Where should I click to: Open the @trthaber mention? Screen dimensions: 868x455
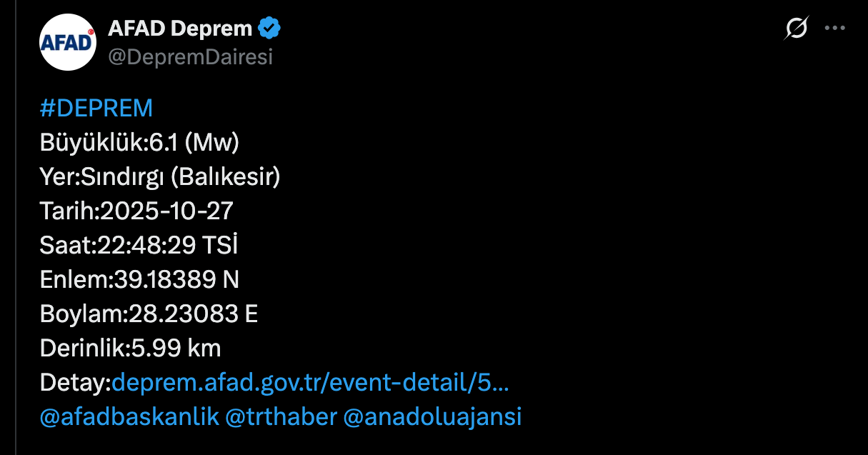tap(281, 416)
